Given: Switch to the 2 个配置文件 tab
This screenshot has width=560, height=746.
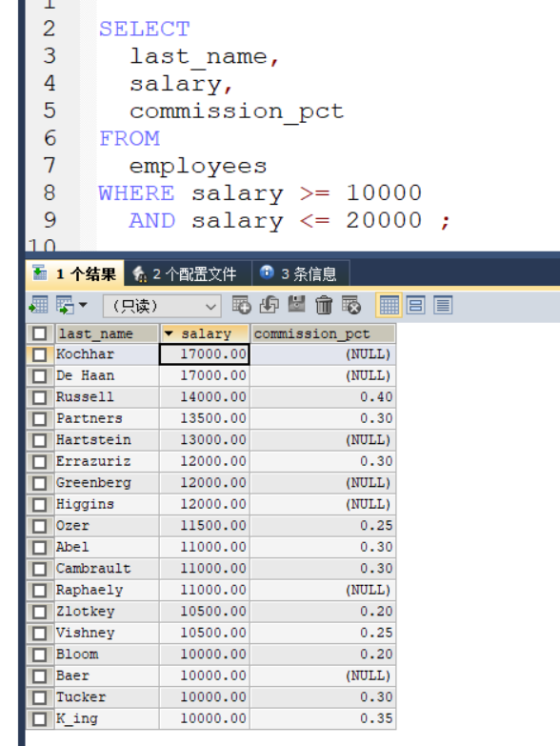Looking at the screenshot, I should (x=188, y=273).
